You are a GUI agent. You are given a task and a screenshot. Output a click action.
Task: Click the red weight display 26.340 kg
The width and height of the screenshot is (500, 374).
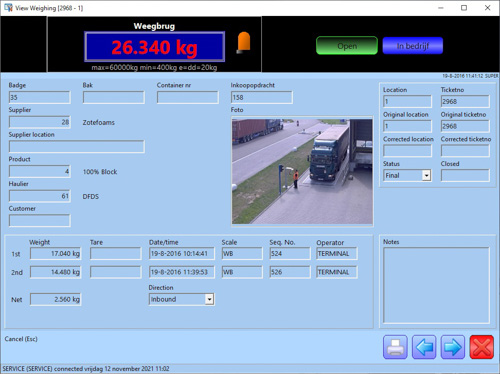155,47
